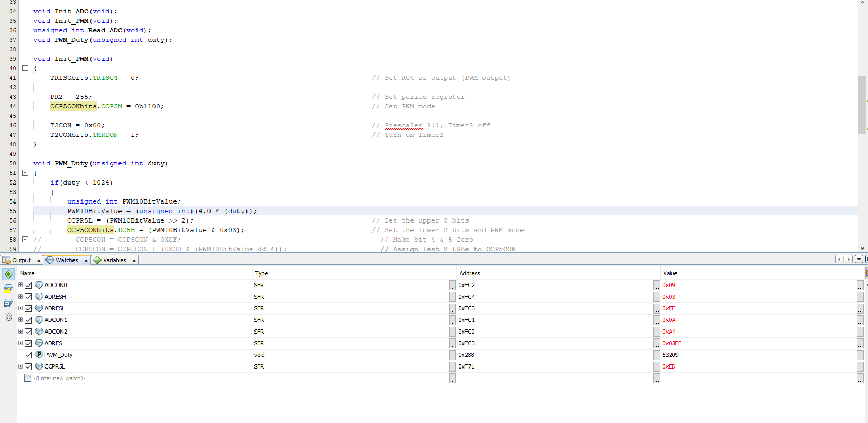
Task: Click the yellow folder watch sidebar icon
Action: point(8,289)
